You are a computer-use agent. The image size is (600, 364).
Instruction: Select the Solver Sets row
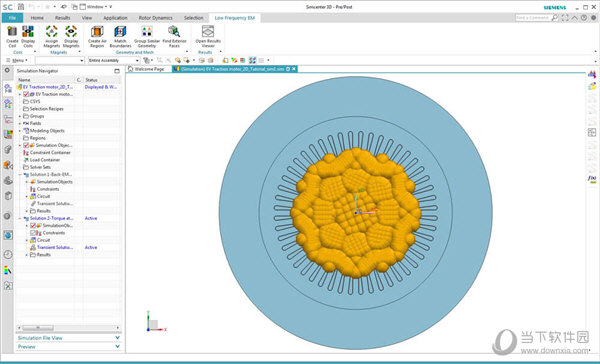[40, 167]
